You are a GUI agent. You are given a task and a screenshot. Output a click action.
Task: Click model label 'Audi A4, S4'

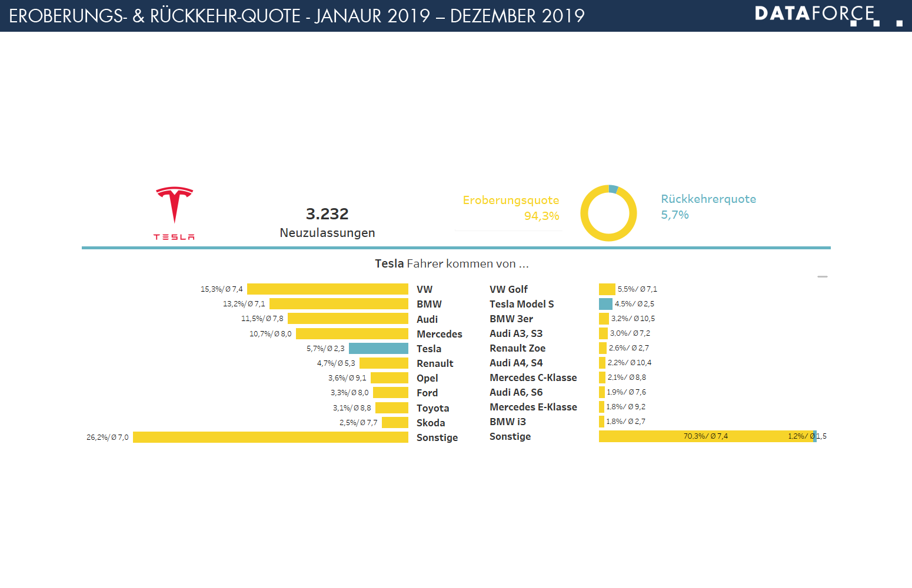pos(516,363)
